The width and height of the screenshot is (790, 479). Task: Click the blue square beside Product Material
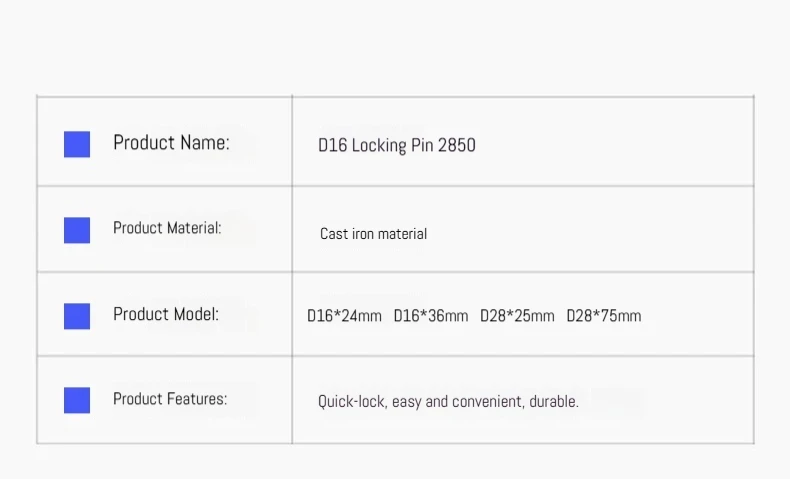pyautogui.click(x=77, y=230)
